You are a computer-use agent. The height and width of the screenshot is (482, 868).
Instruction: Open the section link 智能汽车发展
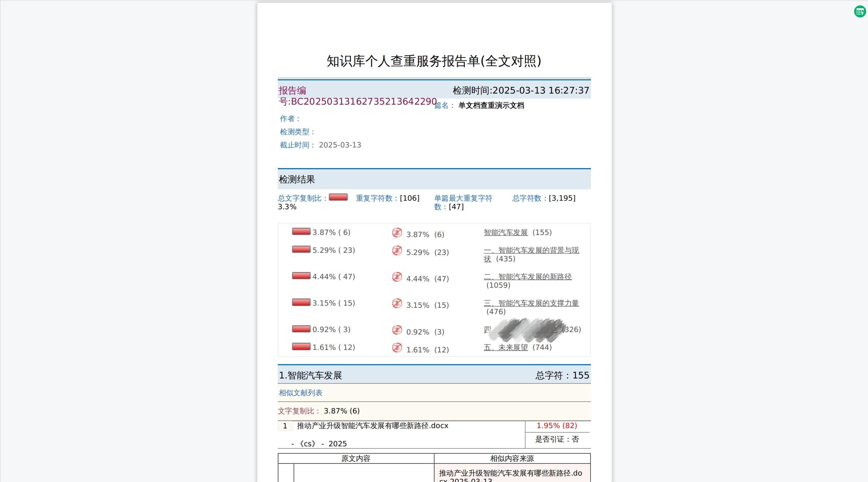tap(506, 232)
